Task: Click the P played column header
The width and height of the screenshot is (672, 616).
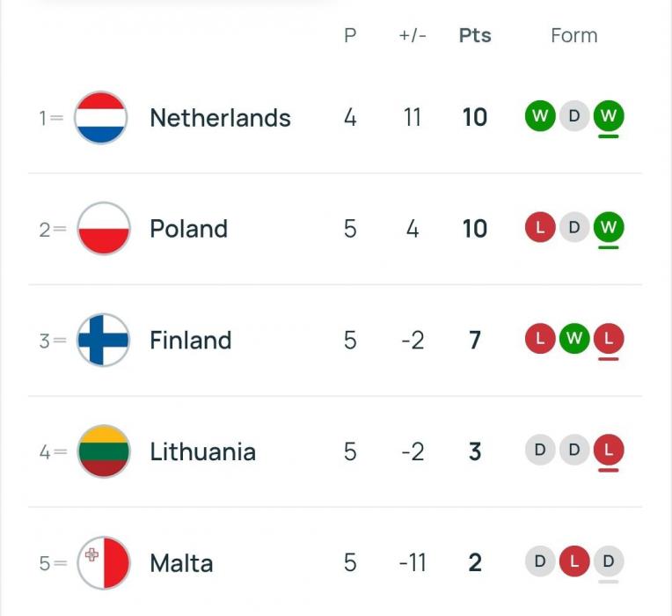Action: click(350, 35)
